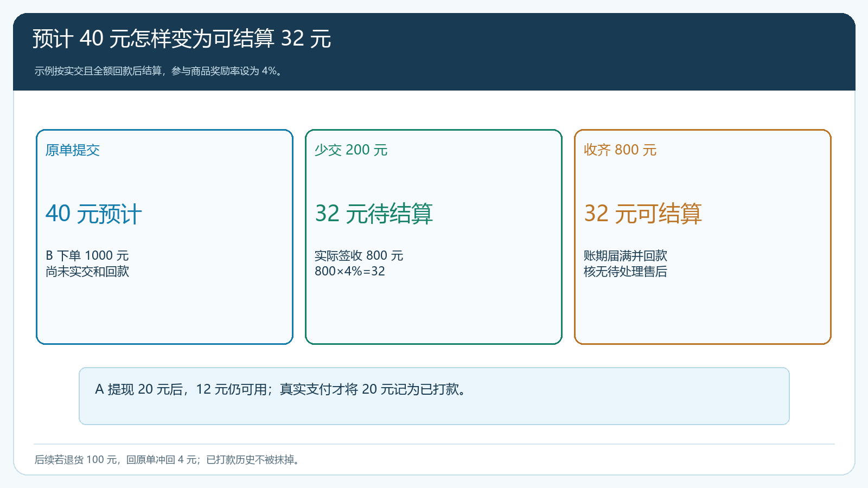Click the 收齐 800 元 card heading
Image resolution: width=868 pixels, height=488 pixels.
[x=620, y=150]
